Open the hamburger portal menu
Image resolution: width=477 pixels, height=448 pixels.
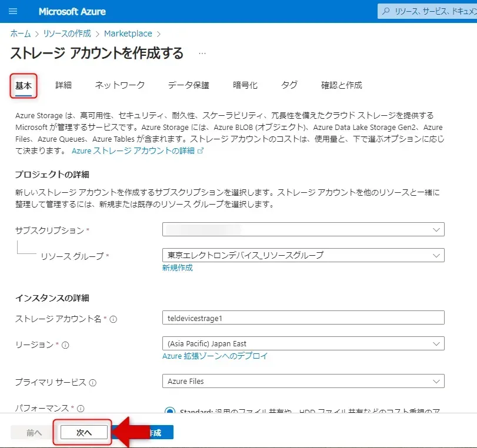point(14,11)
